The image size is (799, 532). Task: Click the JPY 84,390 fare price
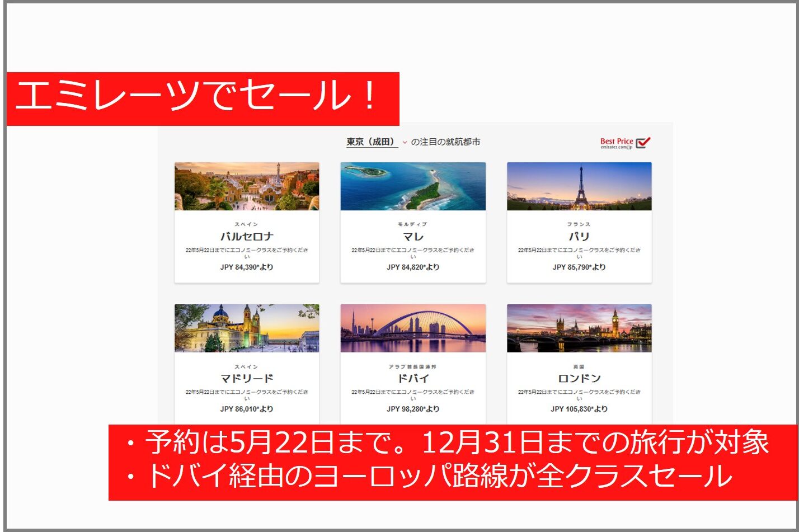tap(247, 267)
